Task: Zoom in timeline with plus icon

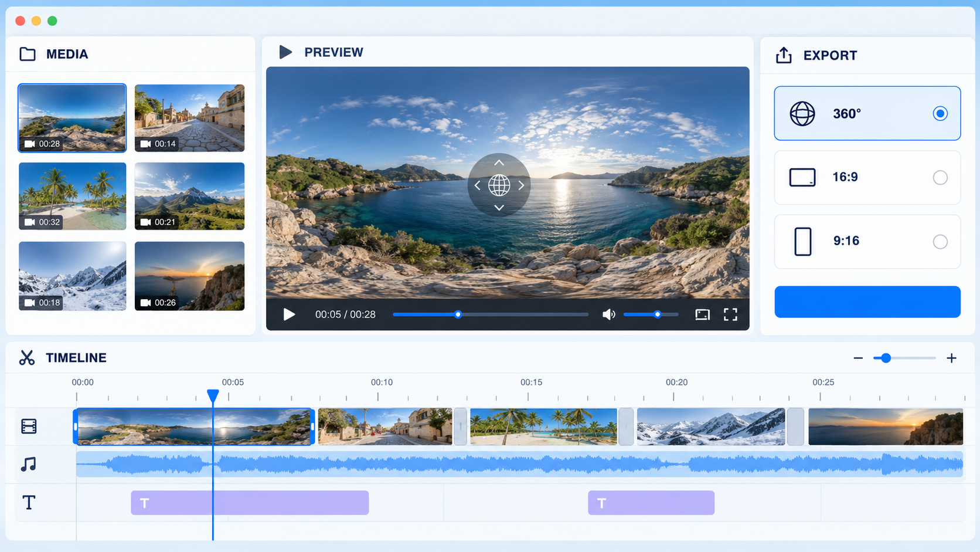Action: click(x=951, y=358)
